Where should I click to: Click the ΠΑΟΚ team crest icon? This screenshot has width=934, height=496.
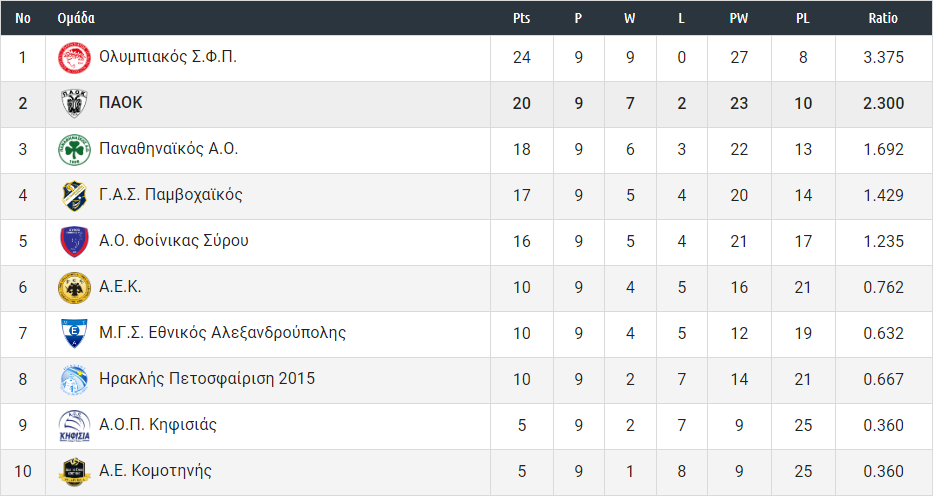click(75, 104)
